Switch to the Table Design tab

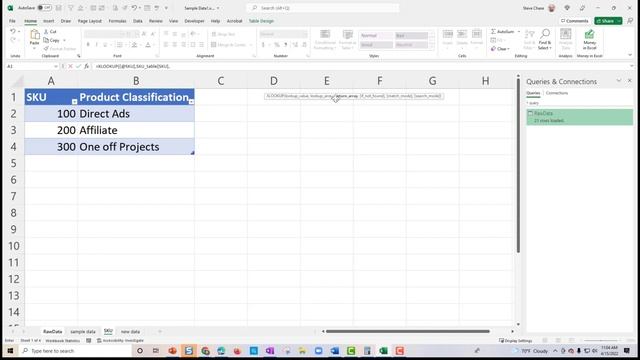click(261, 21)
